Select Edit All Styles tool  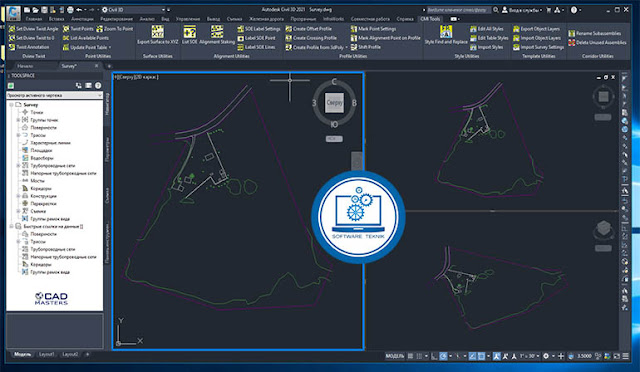[487, 29]
